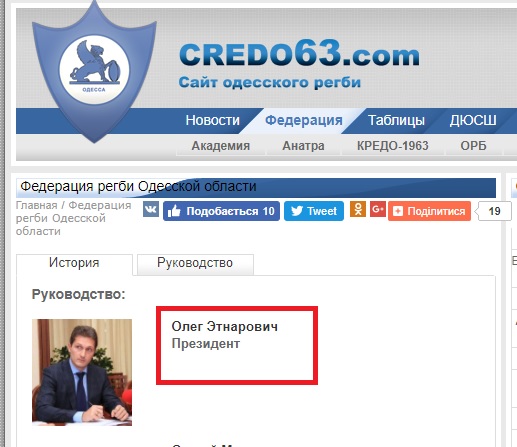
Task: Go to the Академия submenu link
Action: 221,146
